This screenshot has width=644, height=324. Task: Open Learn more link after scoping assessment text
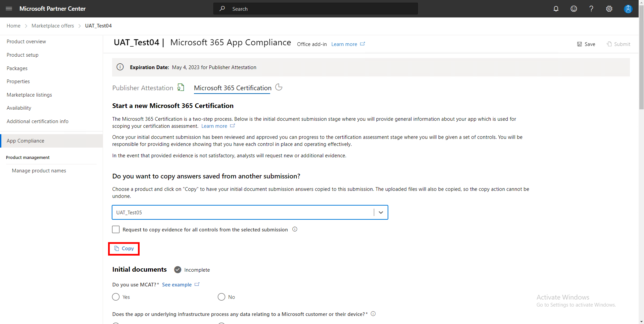coord(214,126)
